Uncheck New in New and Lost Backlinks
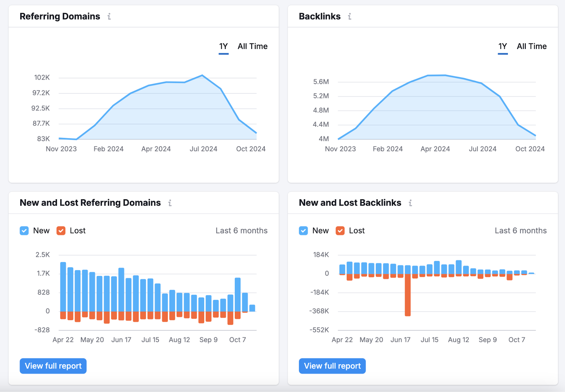The width and height of the screenshot is (565, 392). point(303,230)
